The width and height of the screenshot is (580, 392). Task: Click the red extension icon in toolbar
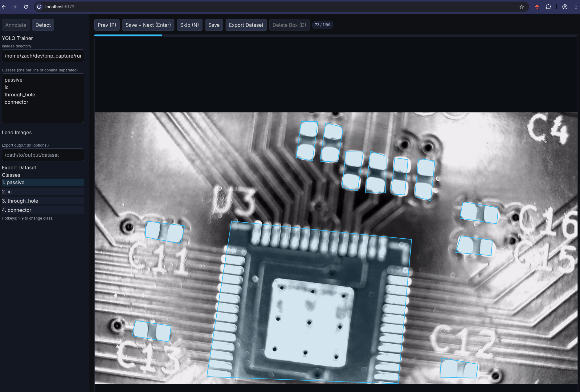537,7
